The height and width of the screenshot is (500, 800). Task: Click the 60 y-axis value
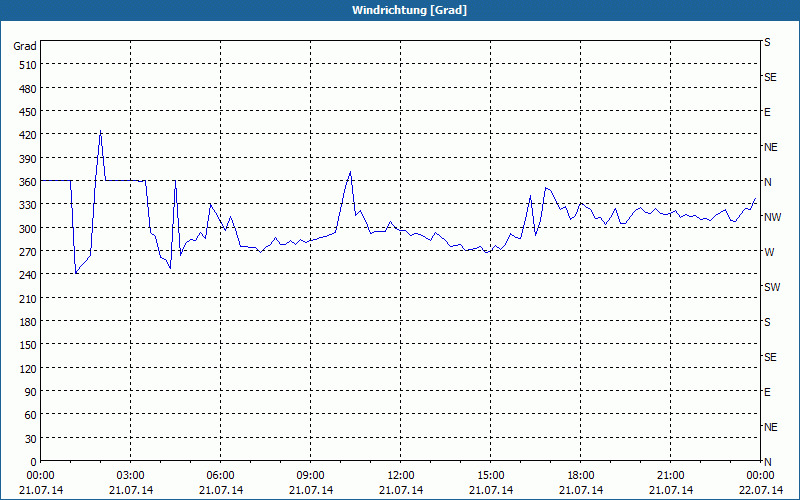click(x=31, y=415)
